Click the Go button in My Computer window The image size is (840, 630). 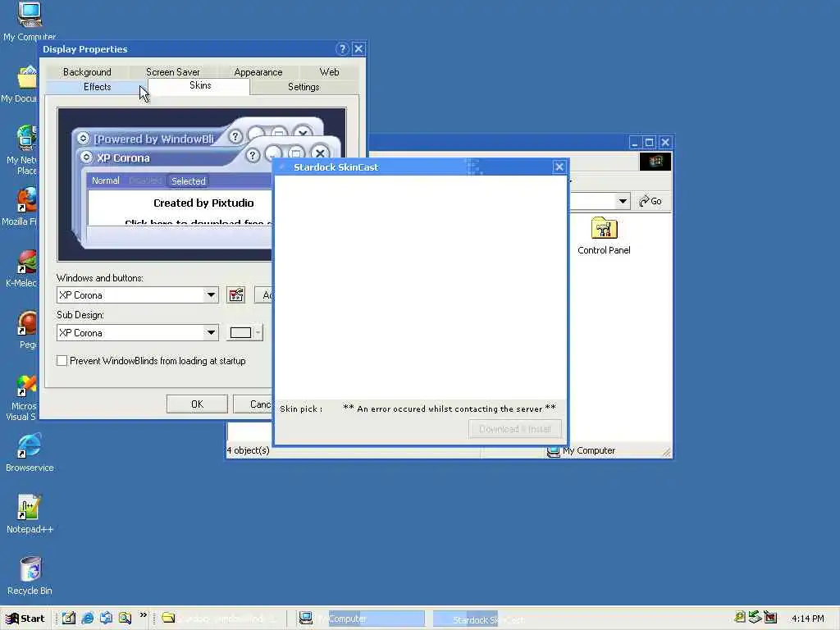click(x=651, y=201)
